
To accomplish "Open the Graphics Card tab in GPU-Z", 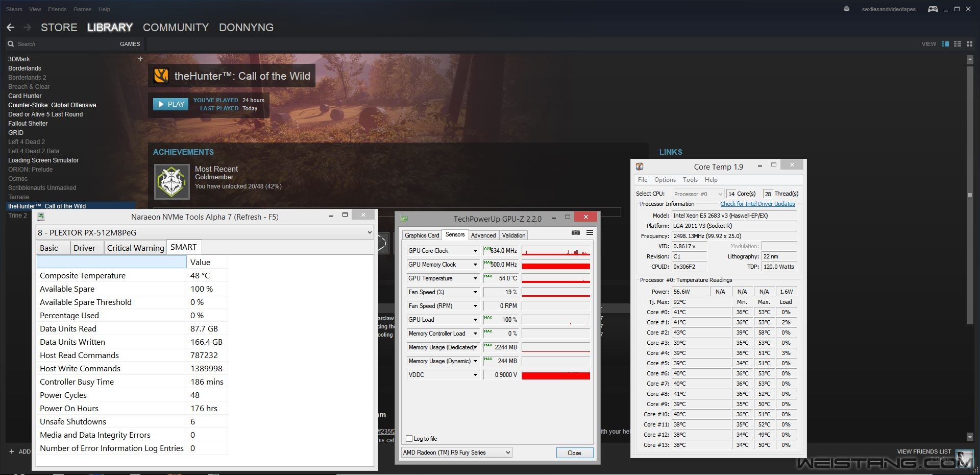I will [422, 235].
